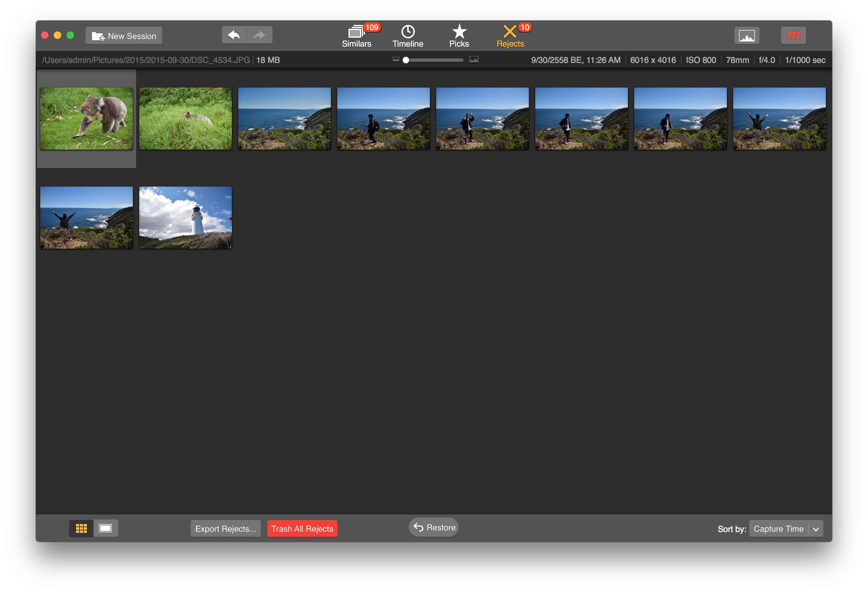Switch to the Picks view
This screenshot has height=593, width=868.
pyautogui.click(x=459, y=35)
